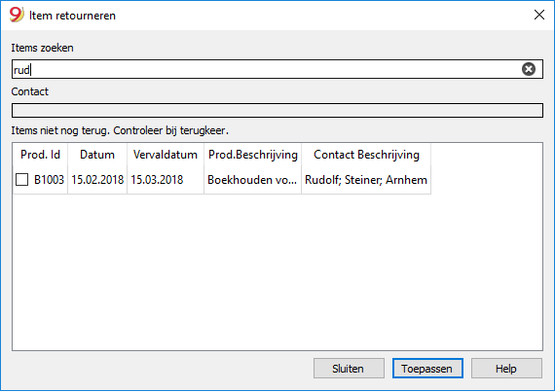Clear the search text with the X icon
This screenshot has width=555, height=392.
click(x=528, y=69)
